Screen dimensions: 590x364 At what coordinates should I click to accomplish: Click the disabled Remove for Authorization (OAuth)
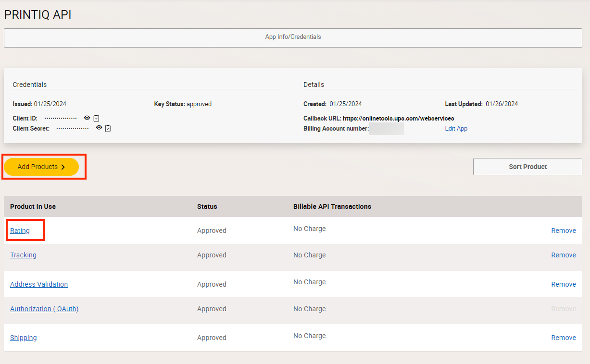pos(564,309)
